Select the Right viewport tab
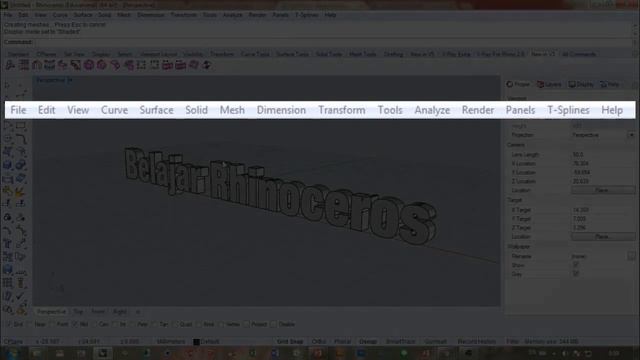Viewport: 640px width, 360px height. [120, 311]
